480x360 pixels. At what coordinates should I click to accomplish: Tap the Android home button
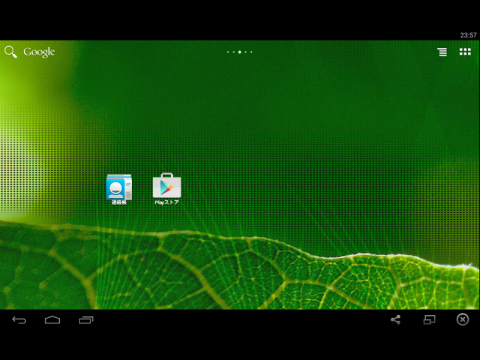pyautogui.click(x=52, y=320)
